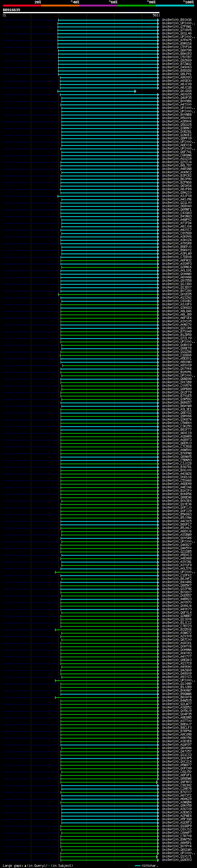Select hit label UniRef100_Q88EH6
The width and height of the screenshot is (197, 868).
click(x=177, y=497)
